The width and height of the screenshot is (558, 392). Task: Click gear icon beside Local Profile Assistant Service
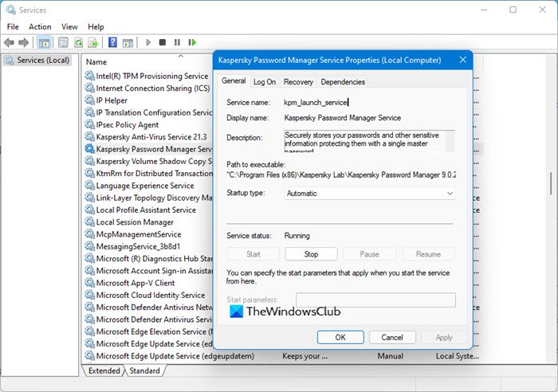89,210
